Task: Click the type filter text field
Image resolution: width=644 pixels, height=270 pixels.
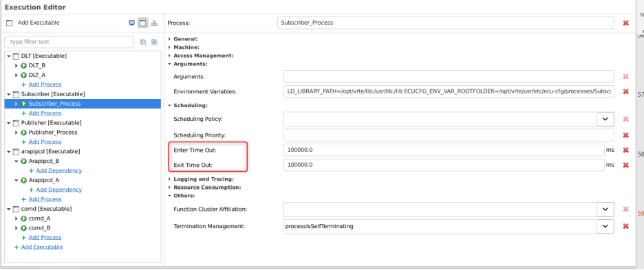Action: (69, 42)
